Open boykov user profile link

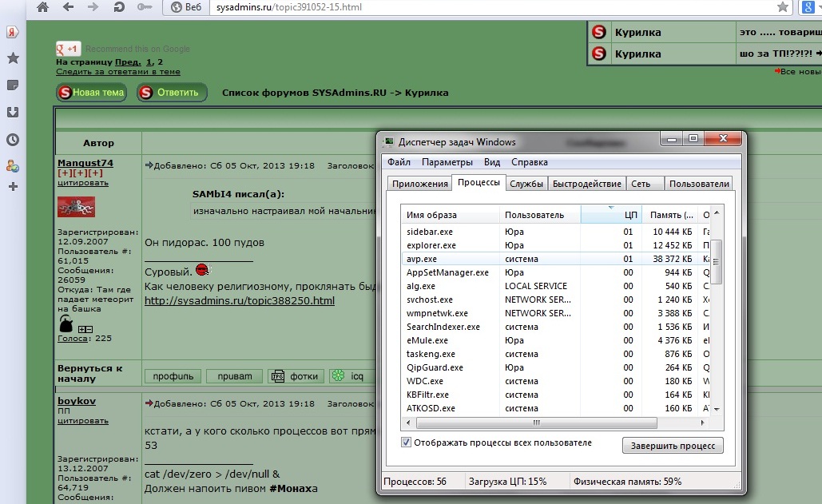click(77, 401)
